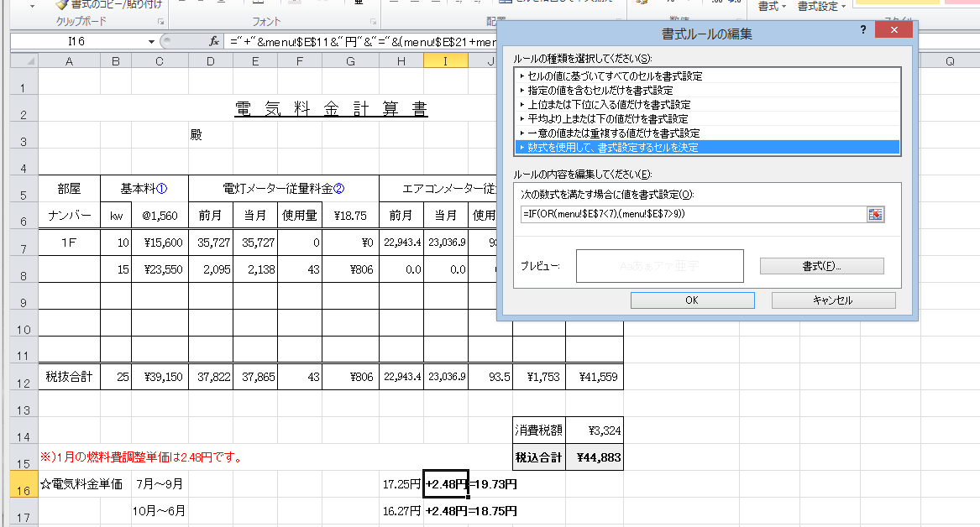
Task: Click the ☆電気料金単価 cell
Action: pyautogui.click(x=81, y=484)
